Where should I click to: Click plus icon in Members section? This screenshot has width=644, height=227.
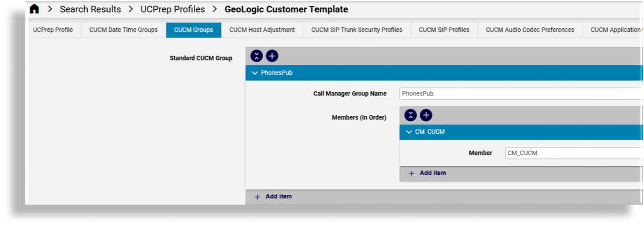pos(426,115)
